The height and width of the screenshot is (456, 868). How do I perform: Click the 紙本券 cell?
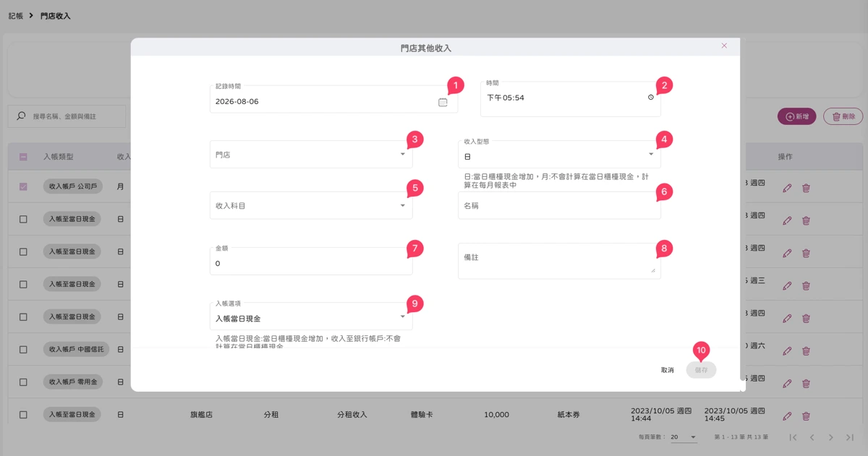coord(569,415)
